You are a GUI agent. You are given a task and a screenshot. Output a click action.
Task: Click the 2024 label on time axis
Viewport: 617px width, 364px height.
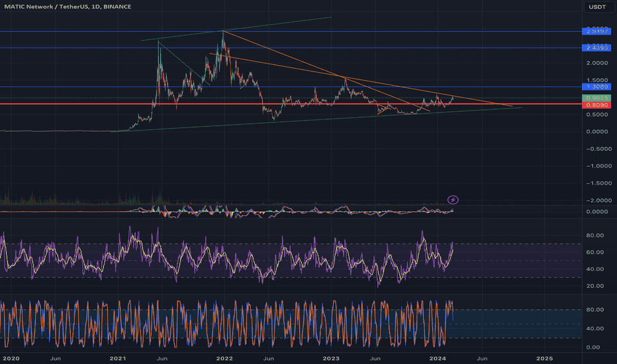click(438, 359)
